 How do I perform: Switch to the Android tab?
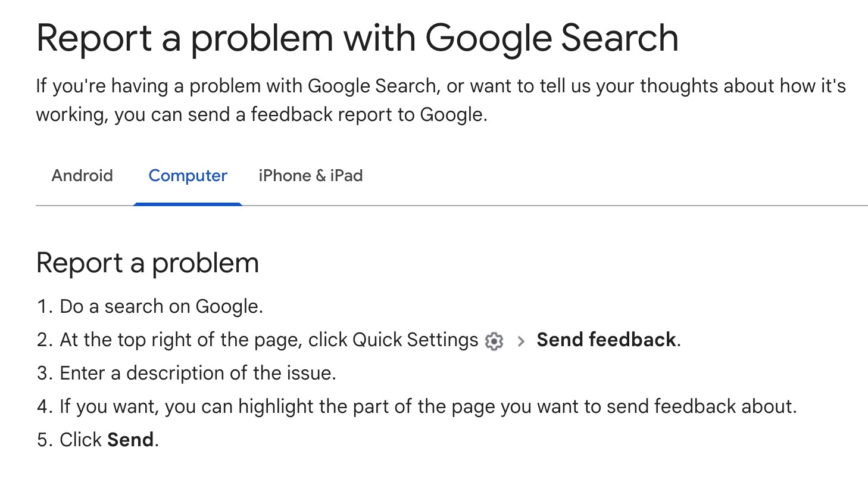[x=82, y=176]
